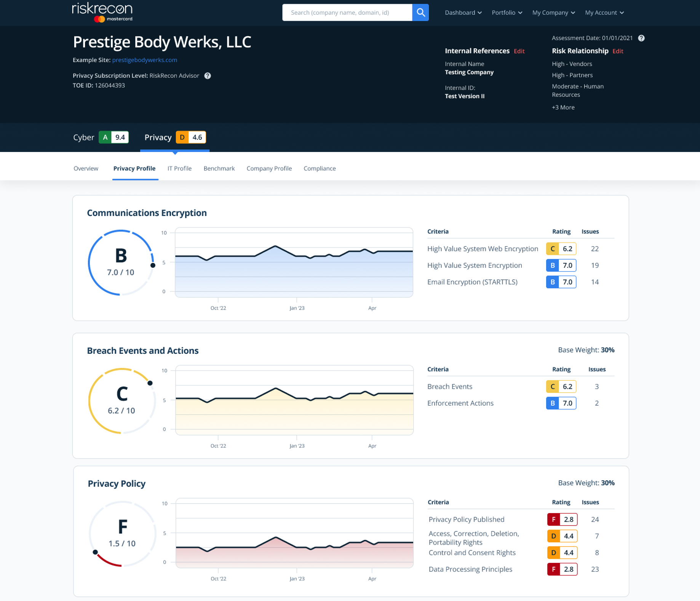Click issues count 24 for Privacy Policy Published

595,519
